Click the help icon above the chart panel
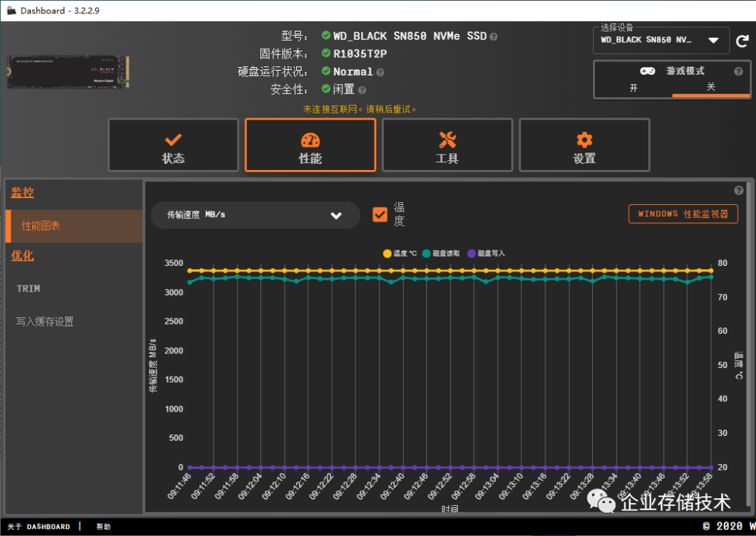Image resolution: width=756 pixels, height=536 pixels. click(738, 190)
